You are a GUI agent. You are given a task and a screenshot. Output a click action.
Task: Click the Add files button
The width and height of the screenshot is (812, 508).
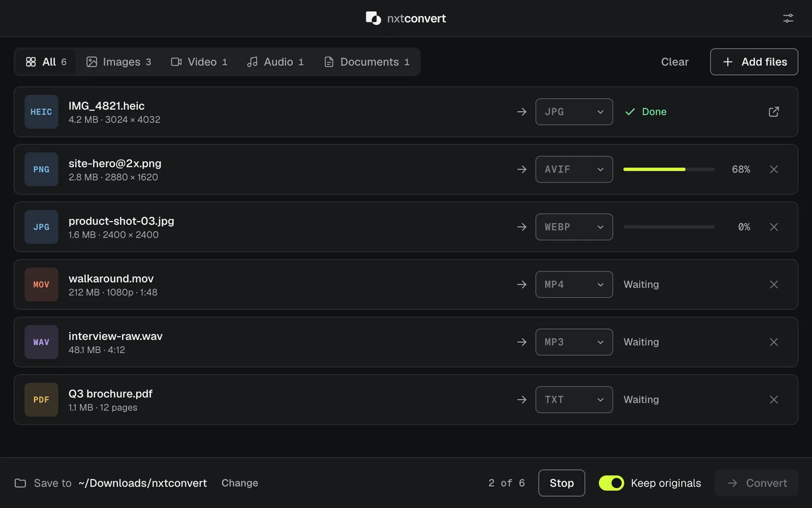754,62
